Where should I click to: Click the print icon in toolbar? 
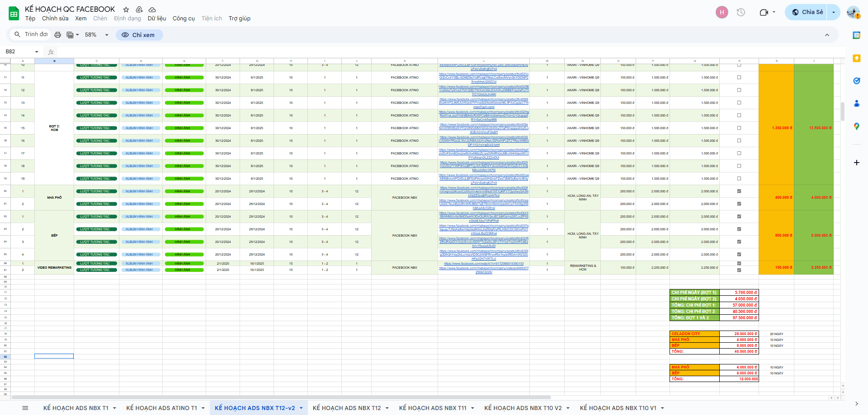click(57, 35)
